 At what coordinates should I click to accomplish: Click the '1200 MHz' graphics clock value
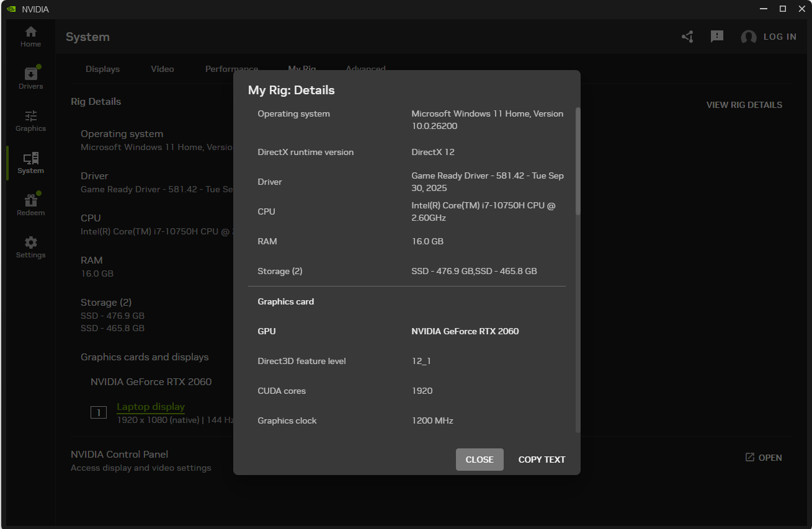[x=432, y=420]
